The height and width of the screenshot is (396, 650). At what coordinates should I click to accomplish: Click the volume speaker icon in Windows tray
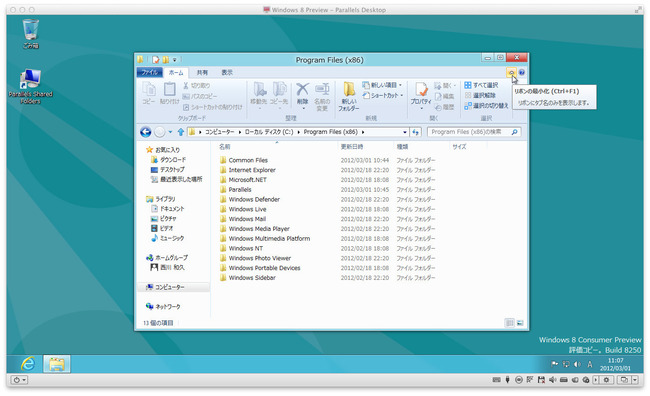pyautogui.click(x=577, y=364)
